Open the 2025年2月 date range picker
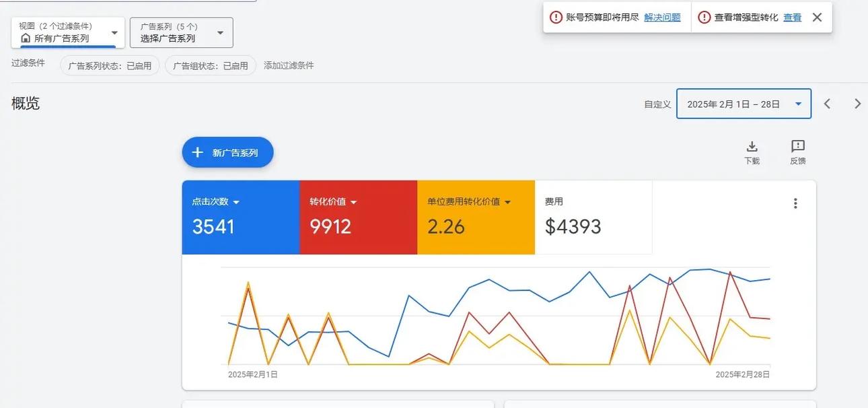Screen dimensions: 868x408 click(x=733, y=102)
